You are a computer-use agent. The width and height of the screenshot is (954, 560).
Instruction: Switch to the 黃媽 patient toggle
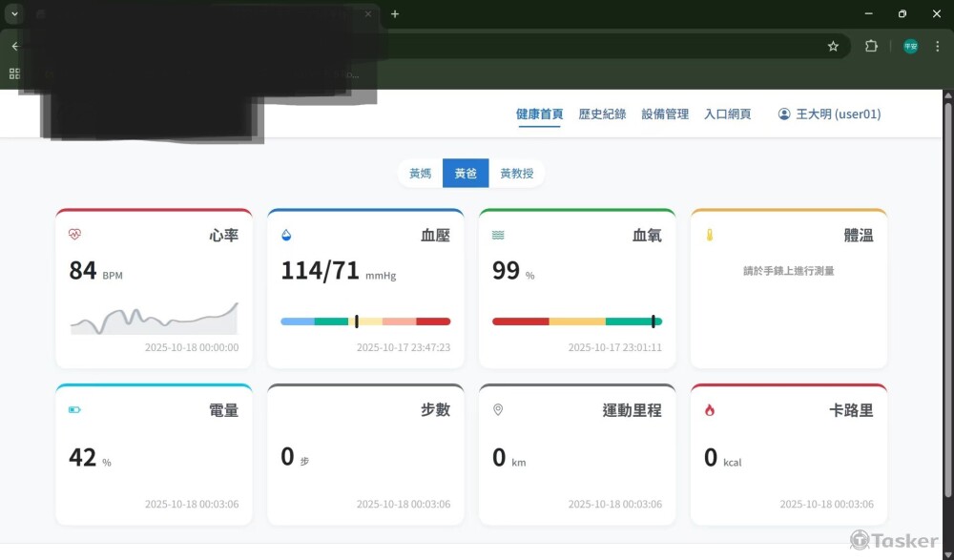point(420,173)
